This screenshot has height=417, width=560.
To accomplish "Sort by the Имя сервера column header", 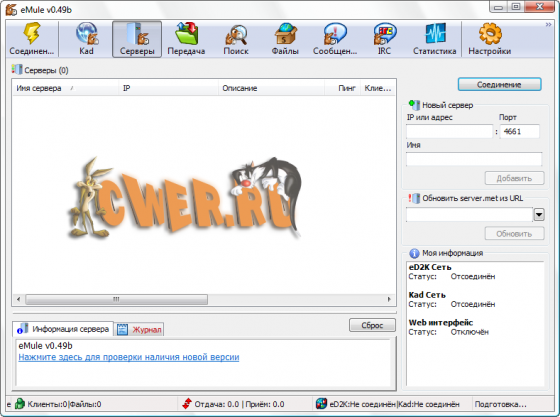I will pos(65,88).
